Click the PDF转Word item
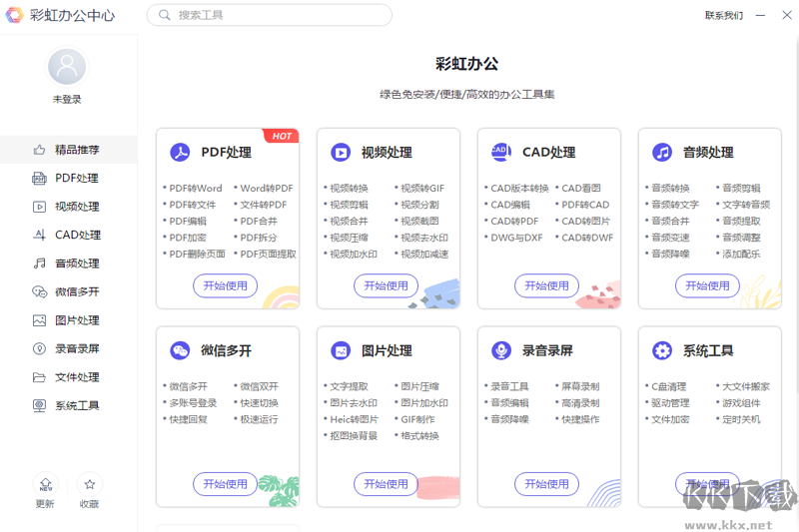The image size is (799, 532). click(x=196, y=189)
